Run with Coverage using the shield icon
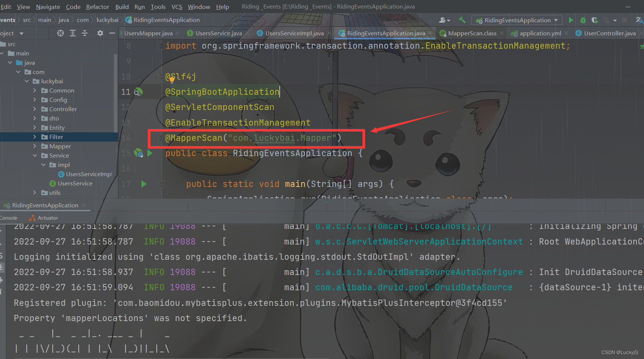644x359 pixels. [x=595, y=20]
